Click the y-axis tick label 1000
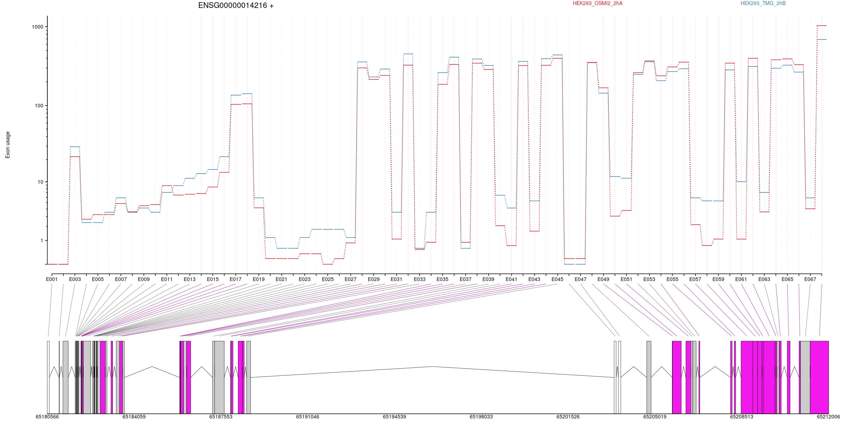 tap(38, 27)
